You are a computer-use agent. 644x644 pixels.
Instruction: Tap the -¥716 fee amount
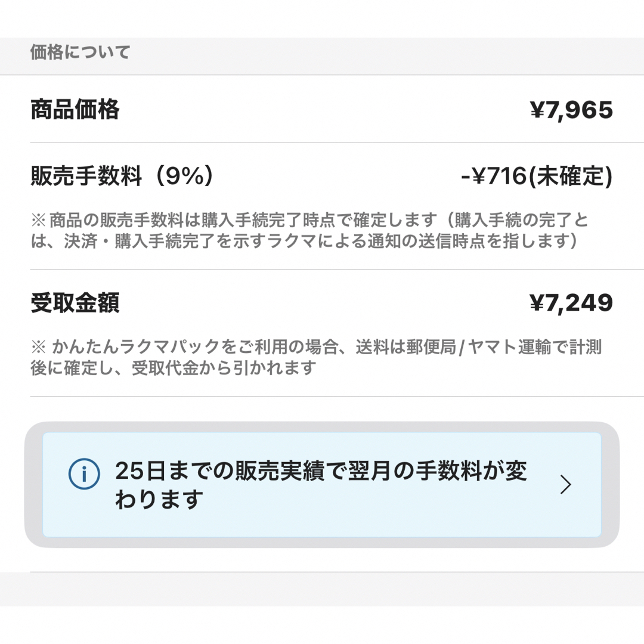[x=493, y=176]
